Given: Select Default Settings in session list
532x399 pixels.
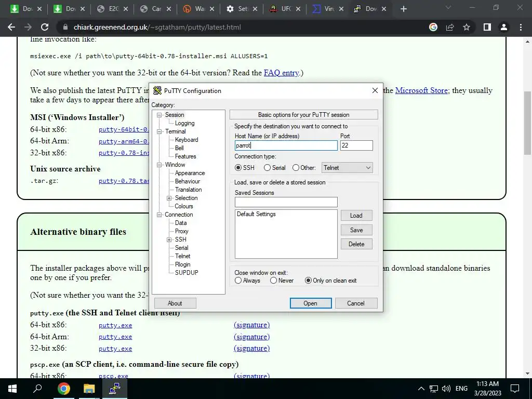Looking at the screenshot, I should (x=256, y=214).
